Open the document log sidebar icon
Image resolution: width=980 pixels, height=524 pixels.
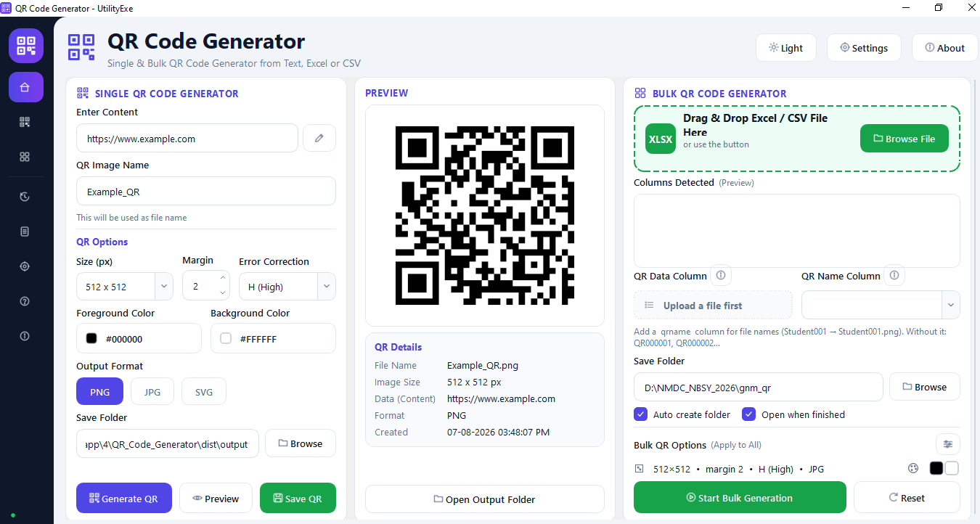tap(25, 232)
